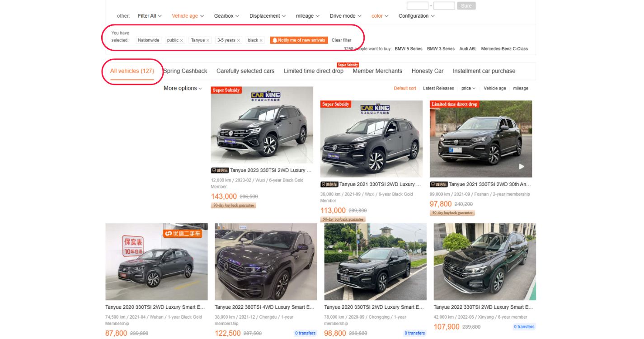This screenshot has height=339, width=644.
Task: Click the Sure button
Action: [466, 6]
